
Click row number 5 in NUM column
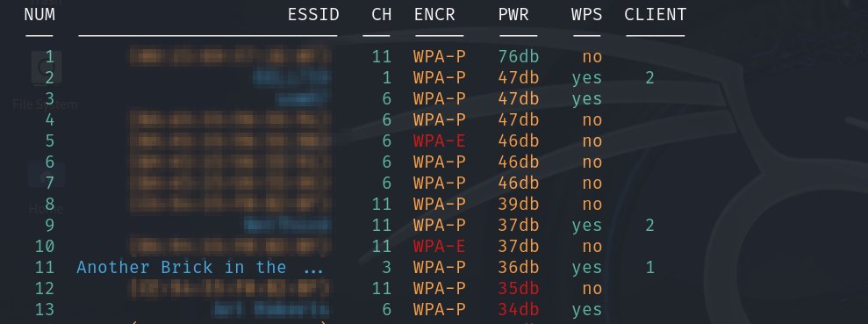[x=50, y=141]
